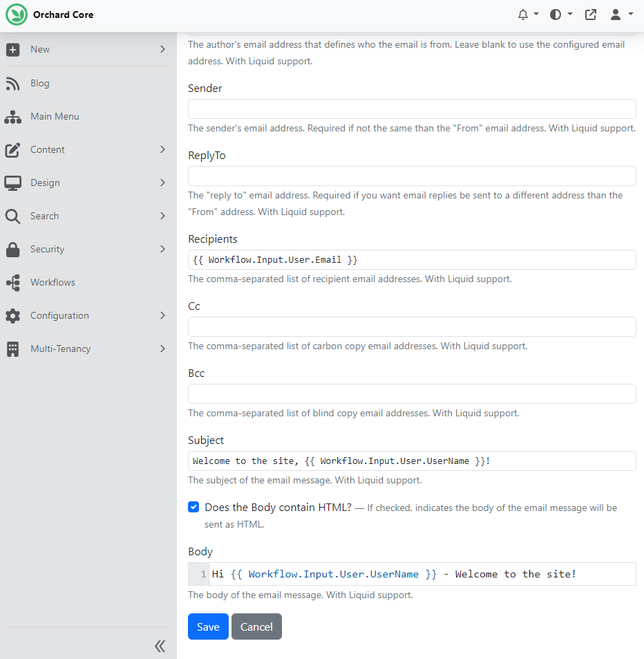Expand the Design menu chevron
Viewport: 644px width, 659px height.
click(162, 183)
